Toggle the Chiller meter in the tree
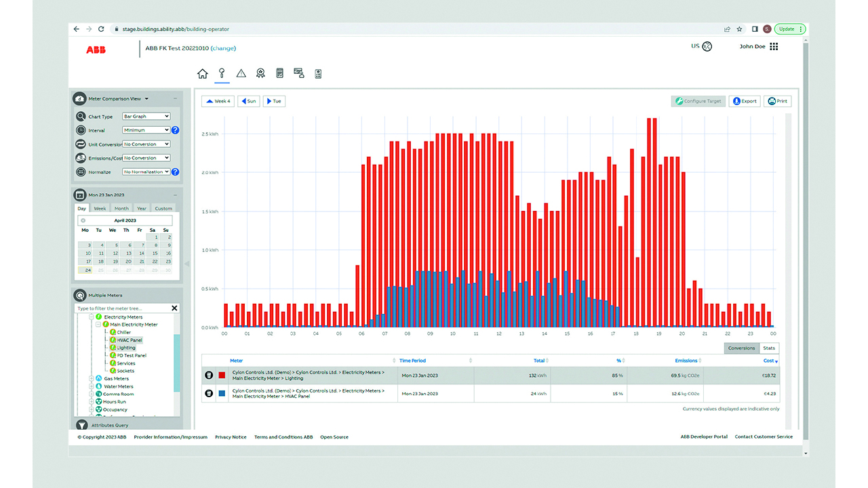The image size is (868, 488). [x=123, y=333]
